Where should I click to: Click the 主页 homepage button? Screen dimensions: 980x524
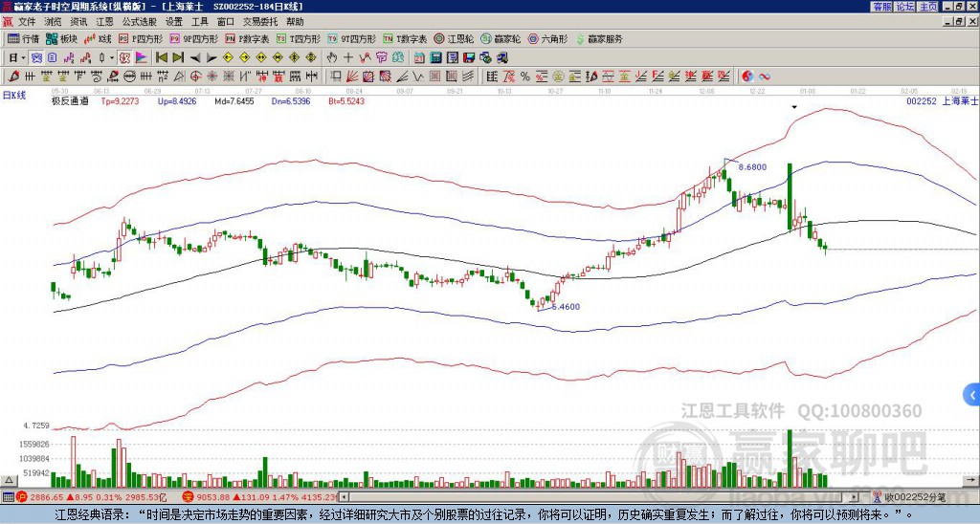(928, 7)
